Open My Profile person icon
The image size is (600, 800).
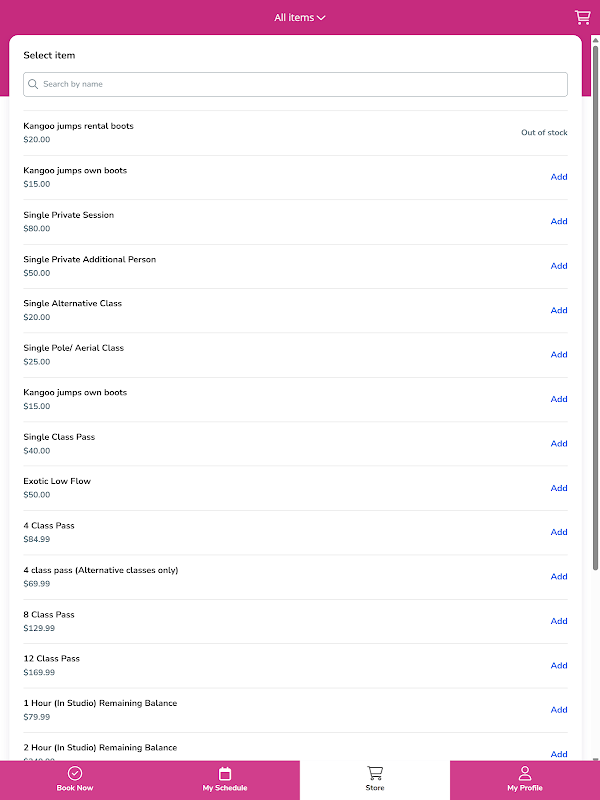point(525,773)
